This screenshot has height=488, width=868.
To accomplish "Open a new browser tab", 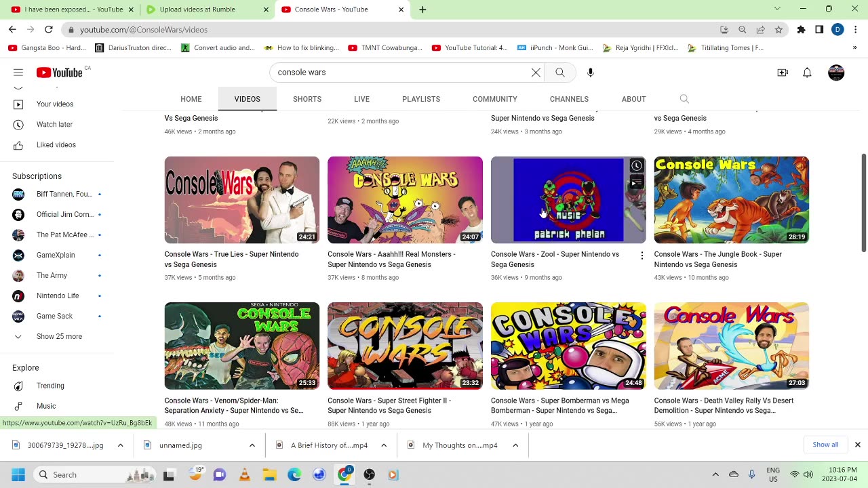I will [422, 9].
